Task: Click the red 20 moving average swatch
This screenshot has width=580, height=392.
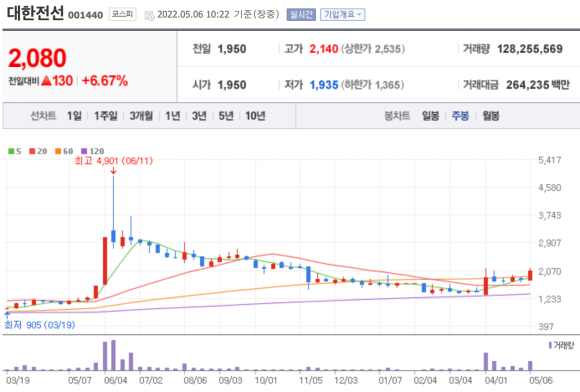Action: point(32,151)
